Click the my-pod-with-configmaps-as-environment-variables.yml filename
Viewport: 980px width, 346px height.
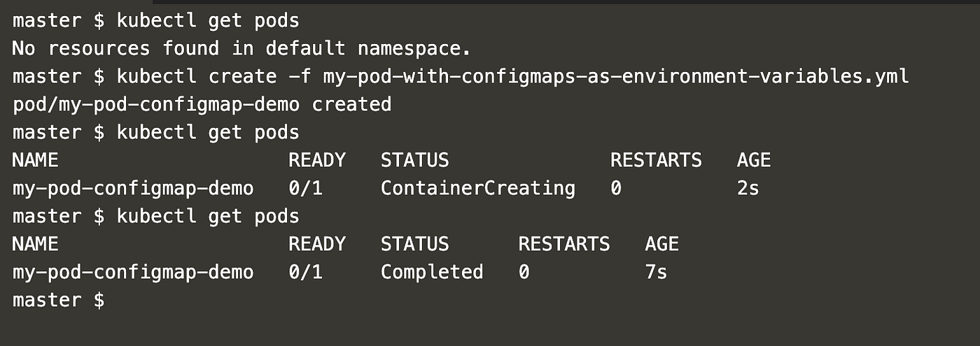click(616, 76)
